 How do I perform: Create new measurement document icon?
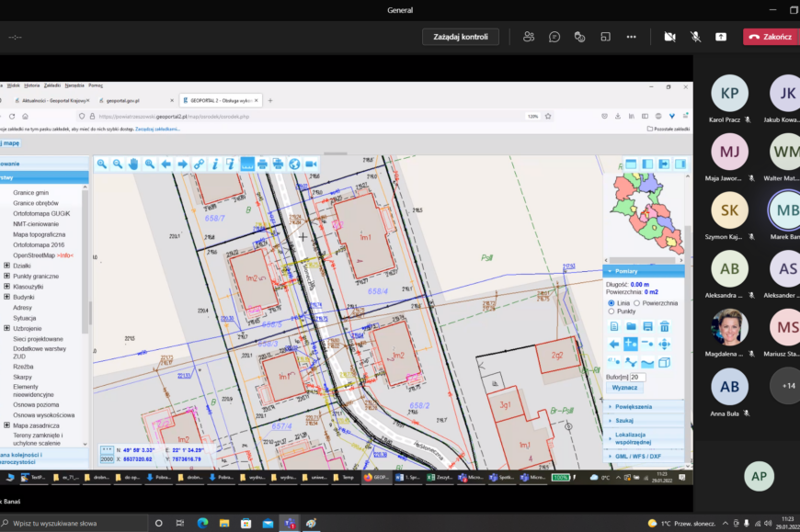[x=614, y=326]
